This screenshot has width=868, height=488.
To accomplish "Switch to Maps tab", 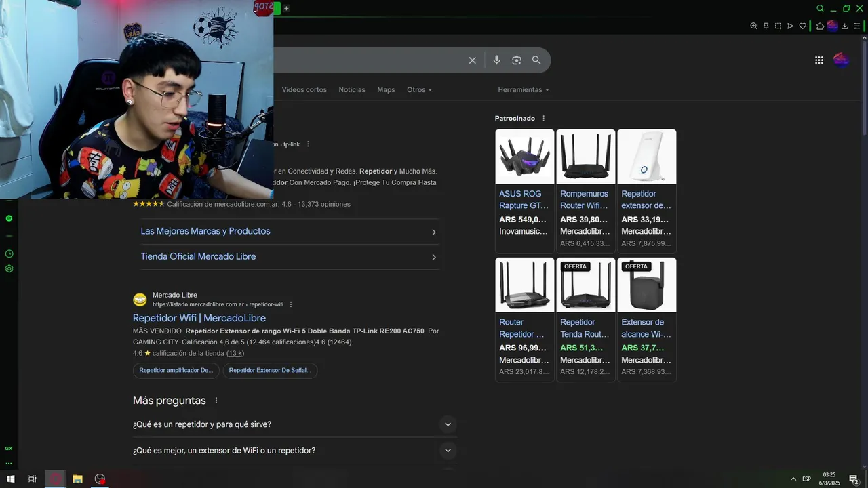I will [x=386, y=89].
